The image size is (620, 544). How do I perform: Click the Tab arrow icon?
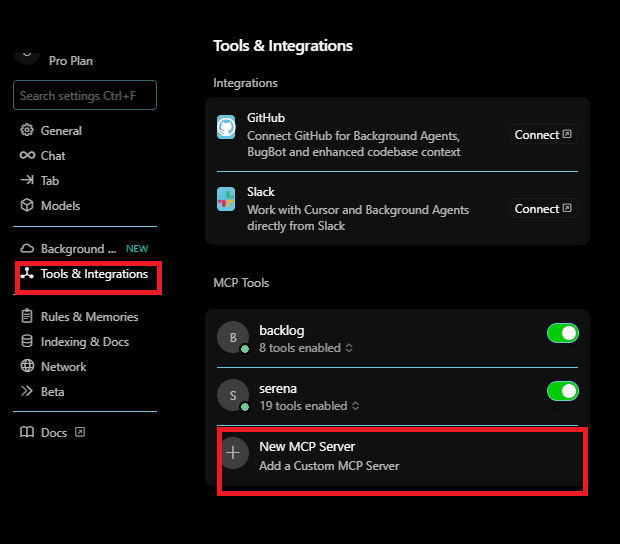[x=27, y=180]
